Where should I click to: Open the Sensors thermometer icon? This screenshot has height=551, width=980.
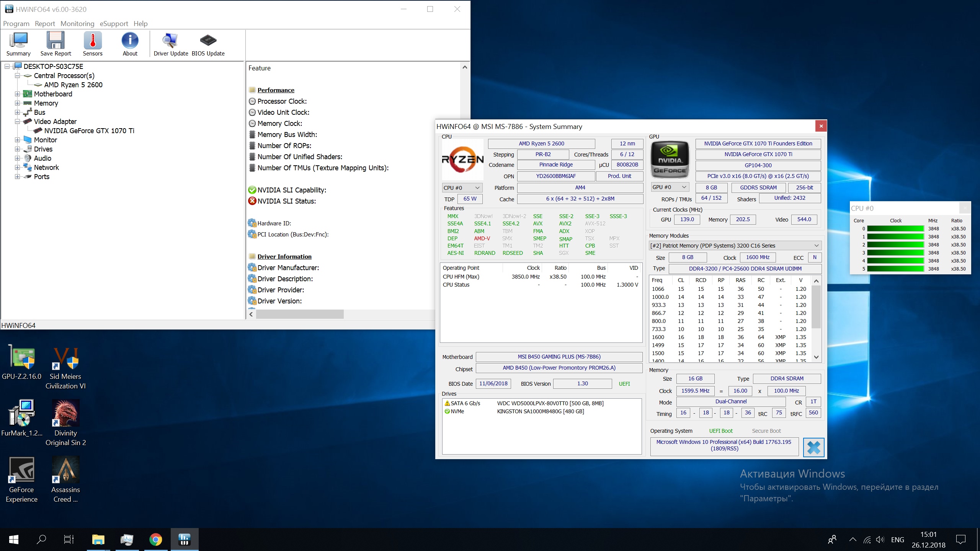(x=93, y=44)
